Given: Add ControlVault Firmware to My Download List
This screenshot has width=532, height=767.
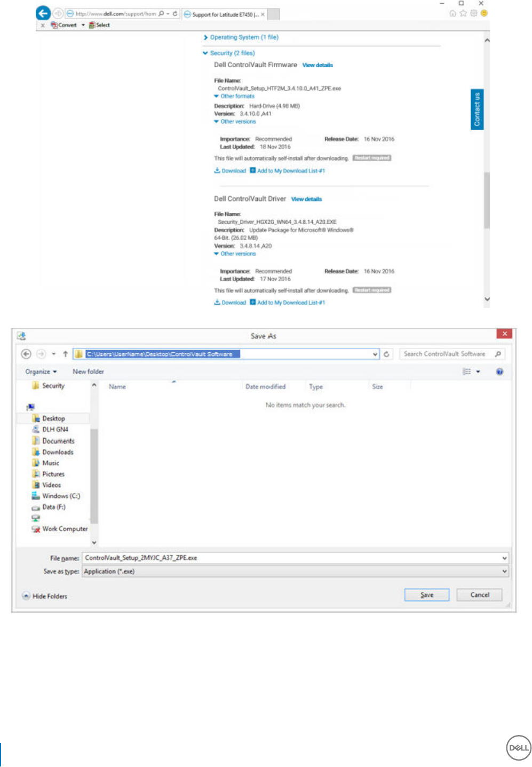Looking at the screenshot, I should [288, 171].
